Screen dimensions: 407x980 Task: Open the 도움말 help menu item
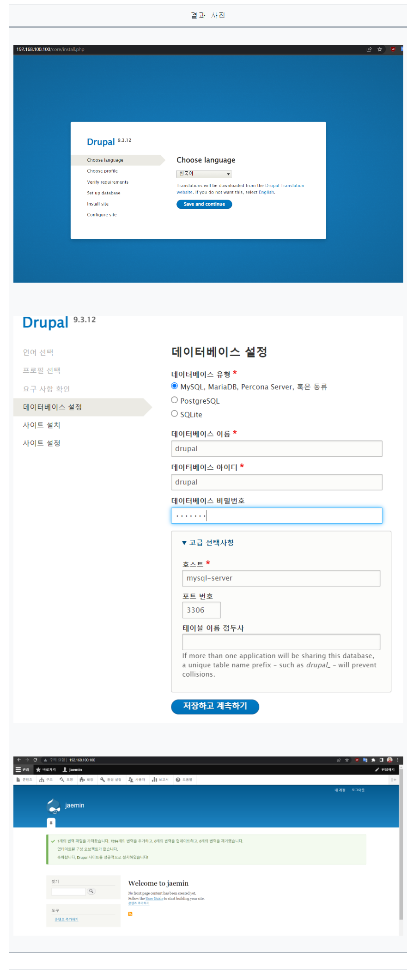point(184,780)
